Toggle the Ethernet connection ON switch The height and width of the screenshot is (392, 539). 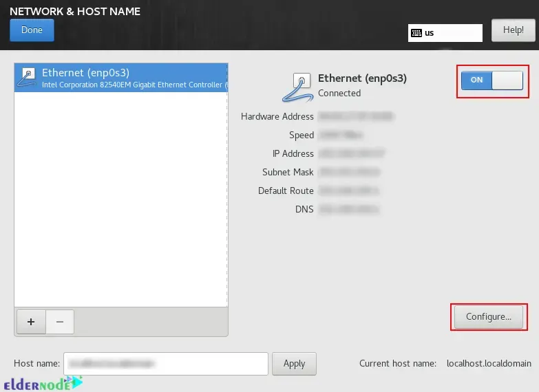point(492,80)
